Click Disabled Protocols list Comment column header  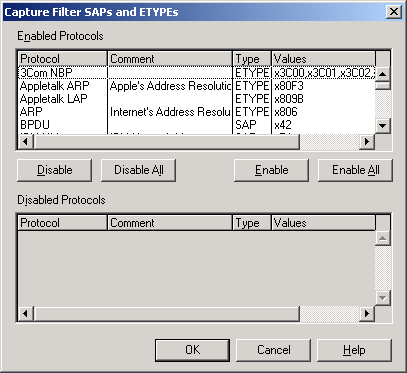(x=170, y=223)
